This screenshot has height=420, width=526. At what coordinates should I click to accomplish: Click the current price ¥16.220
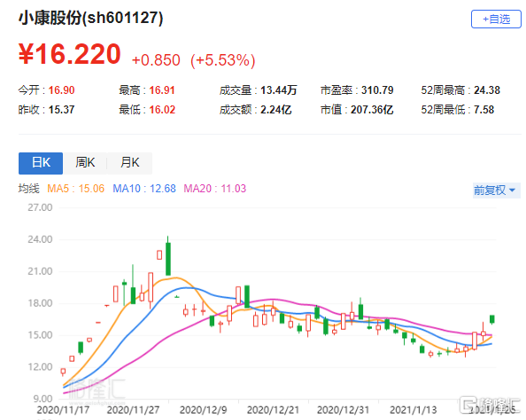click(x=70, y=54)
